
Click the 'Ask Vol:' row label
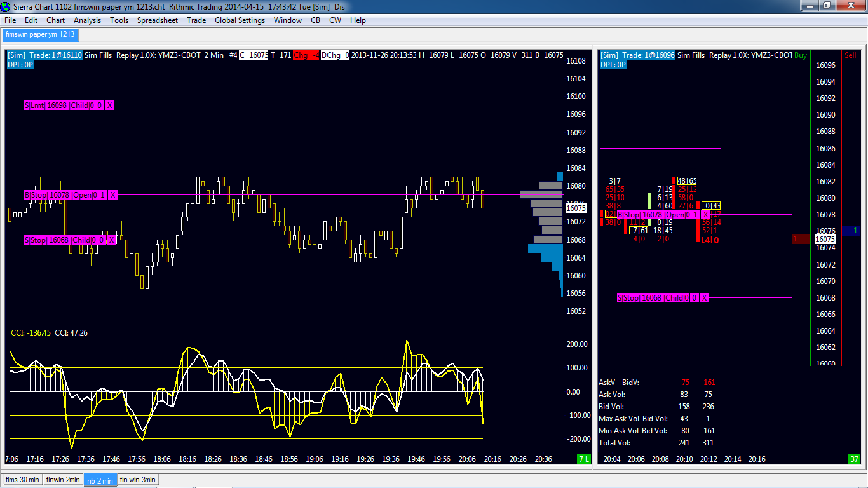click(613, 395)
